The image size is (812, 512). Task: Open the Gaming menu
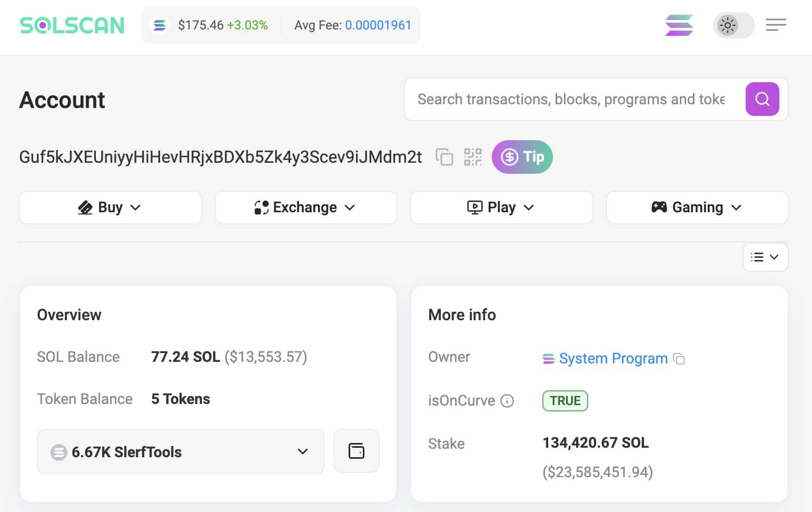[697, 208]
